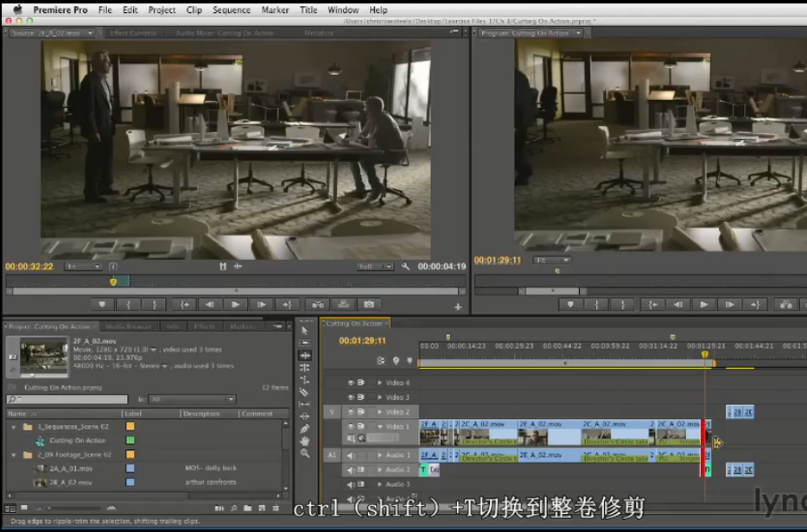
Task: Select the Zoom magnifier tool
Action: (304, 453)
